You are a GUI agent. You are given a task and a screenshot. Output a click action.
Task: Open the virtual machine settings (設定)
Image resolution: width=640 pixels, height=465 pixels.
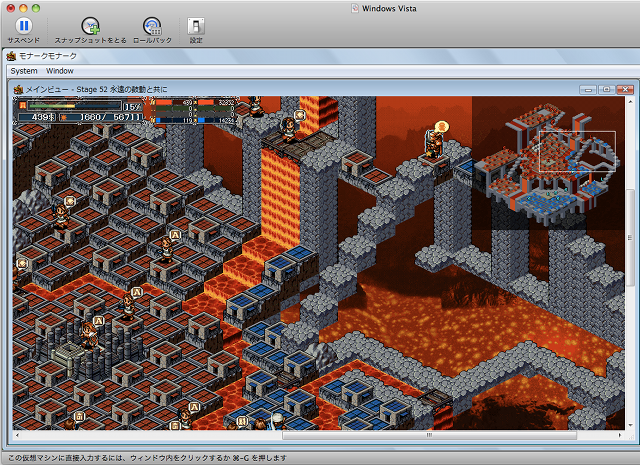(196, 25)
